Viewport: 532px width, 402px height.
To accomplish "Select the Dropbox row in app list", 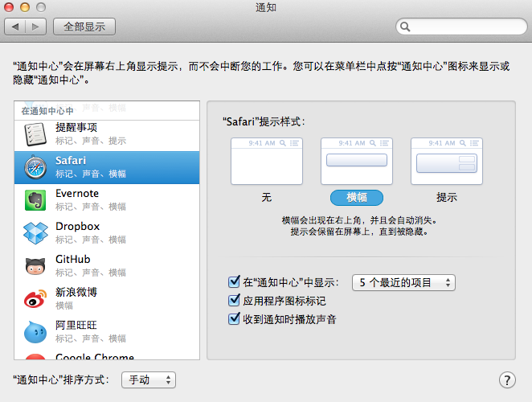I will pos(107,233).
